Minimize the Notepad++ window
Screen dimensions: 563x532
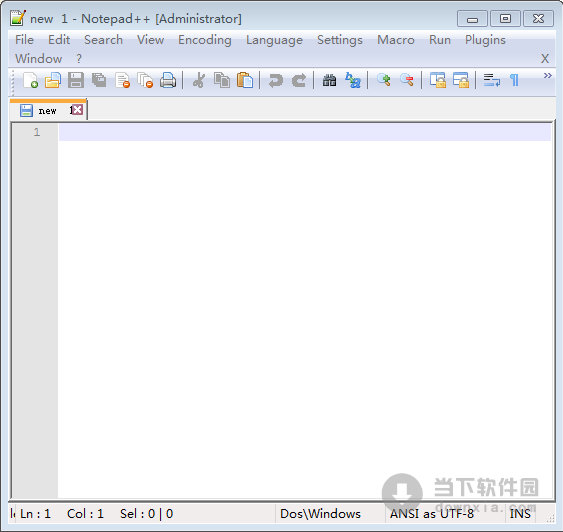[x=472, y=19]
